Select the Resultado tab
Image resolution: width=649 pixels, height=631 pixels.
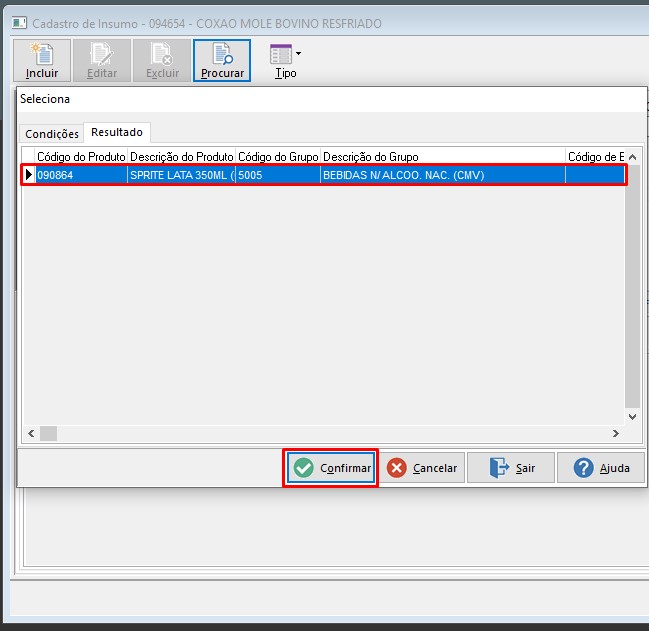coord(117,132)
